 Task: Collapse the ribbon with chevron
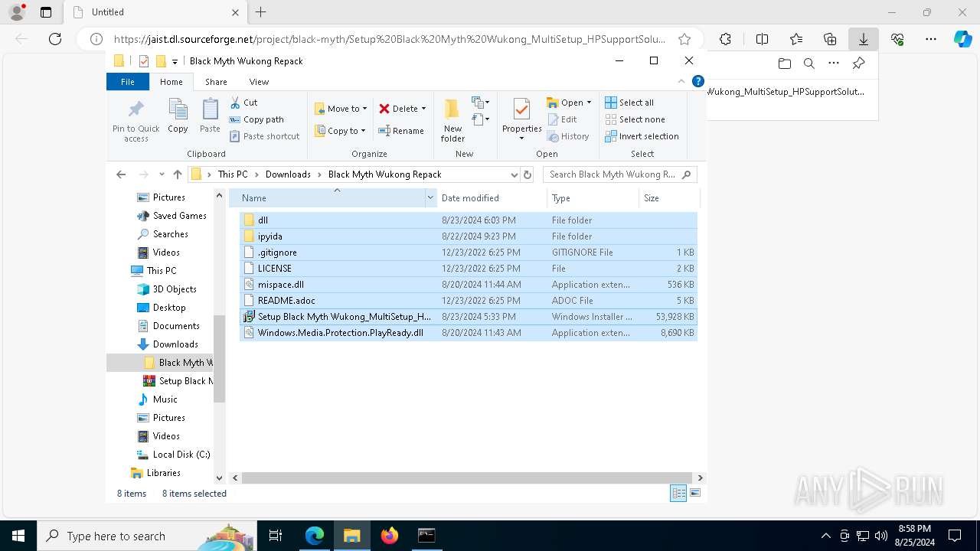click(681, 81)
